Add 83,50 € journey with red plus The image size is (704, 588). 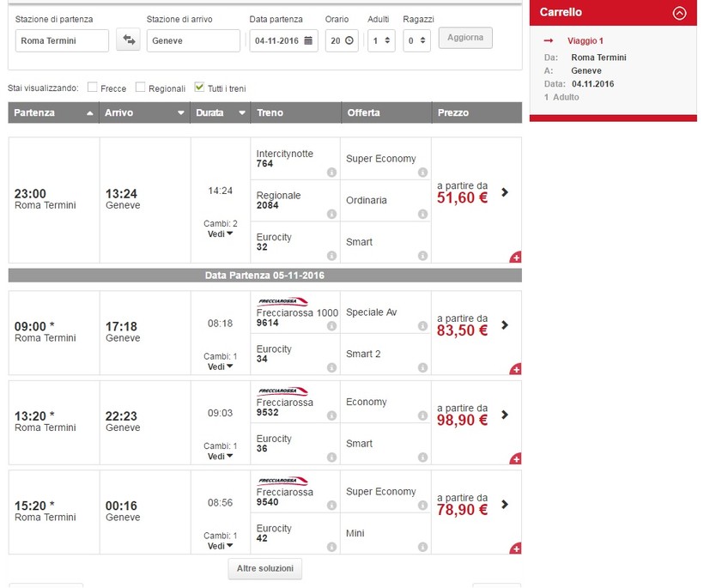tap(515, 369)
